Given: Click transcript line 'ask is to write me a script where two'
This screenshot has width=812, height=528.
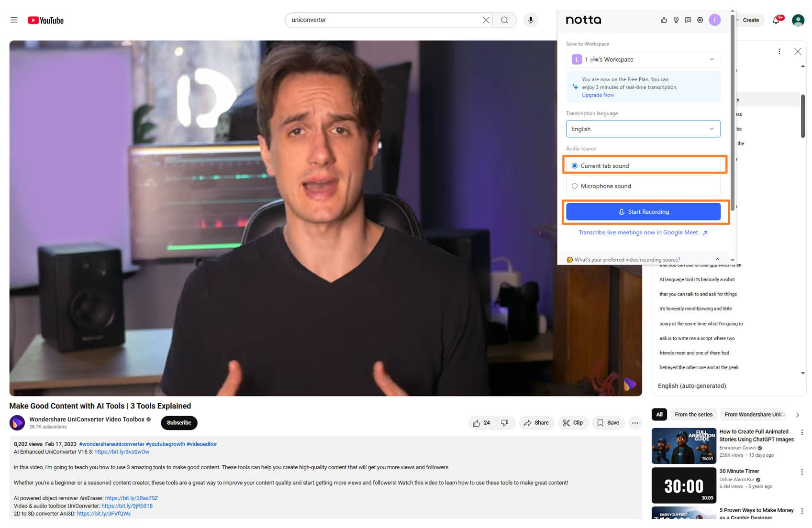Looking at the screenshot, I should point(697,339).
